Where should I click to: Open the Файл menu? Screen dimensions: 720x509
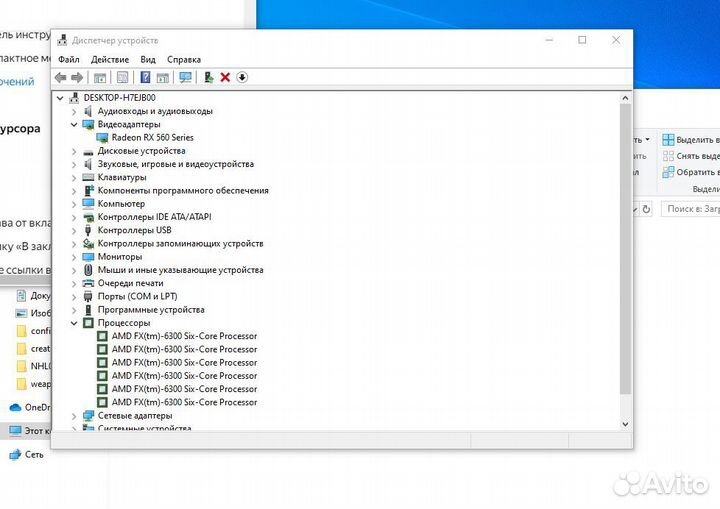(68, 59)
